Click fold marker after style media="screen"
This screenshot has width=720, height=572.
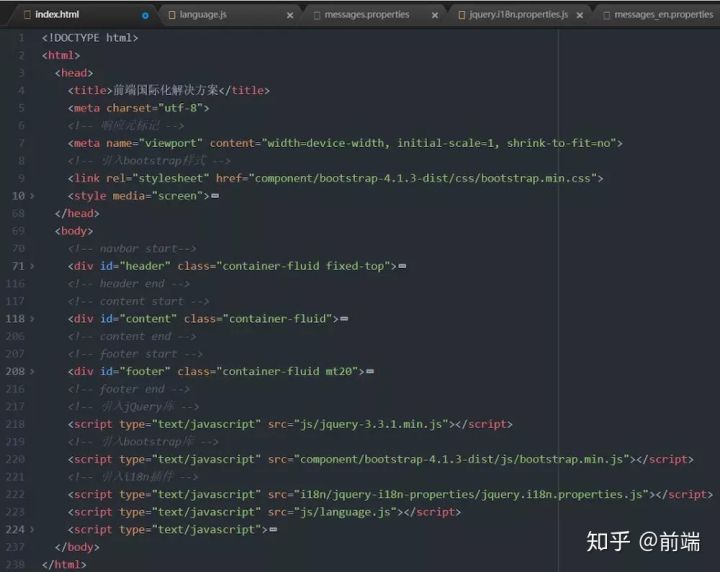click(x=215, y=196)
